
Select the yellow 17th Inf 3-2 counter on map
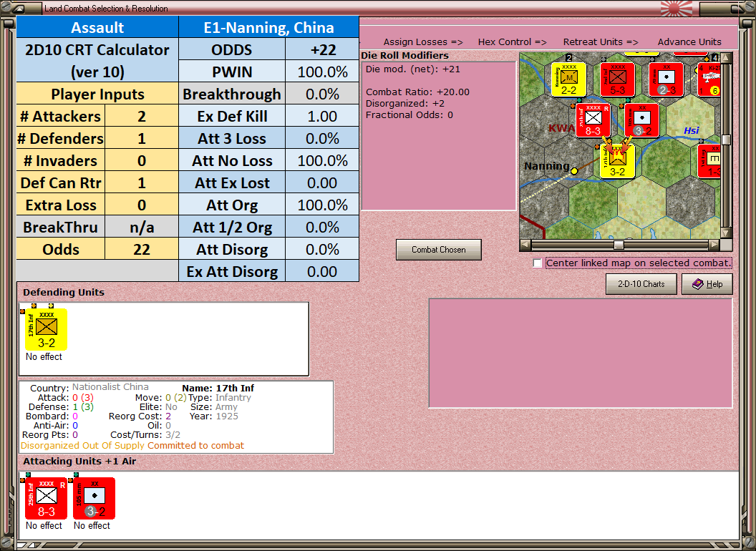pos(618,161)
